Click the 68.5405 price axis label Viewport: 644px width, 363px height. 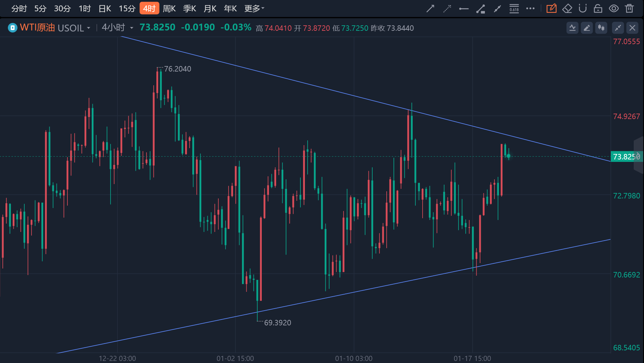[x=626, y=348]
